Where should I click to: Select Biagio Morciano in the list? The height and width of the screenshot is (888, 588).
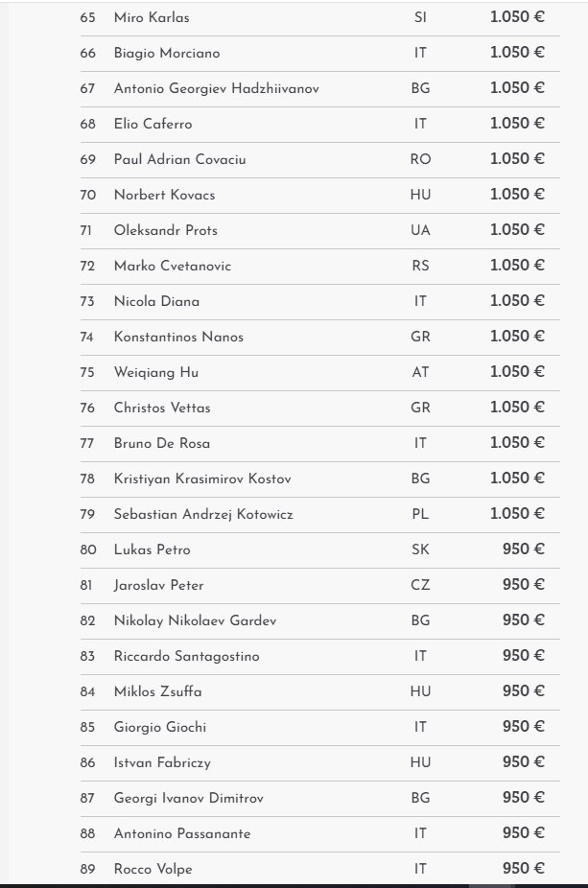click(x=166, y=54)
